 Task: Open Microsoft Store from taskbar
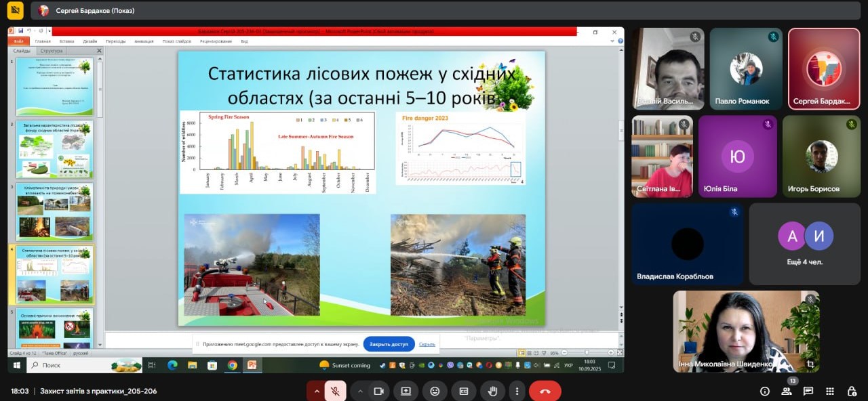212,365
